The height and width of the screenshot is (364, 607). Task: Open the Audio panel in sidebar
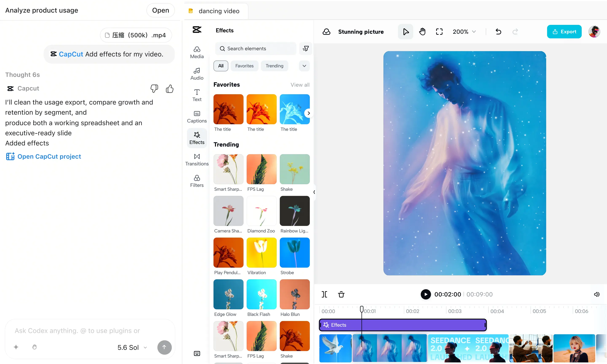197,74
